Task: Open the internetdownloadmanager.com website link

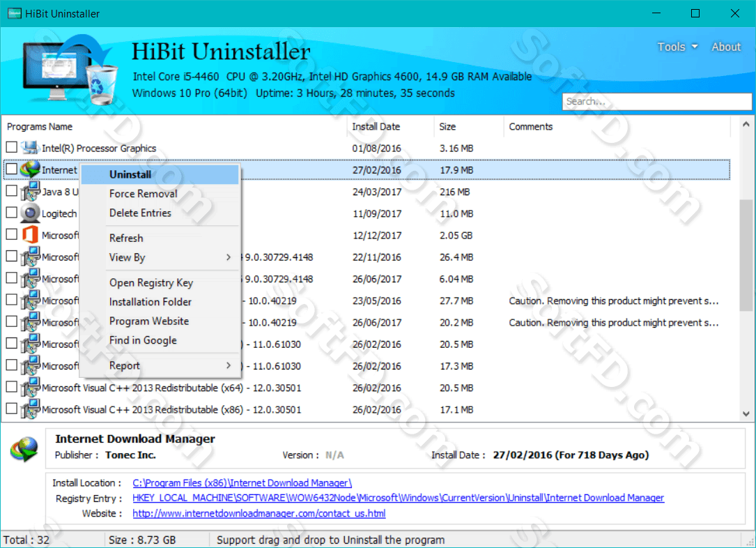Action: 259,513
